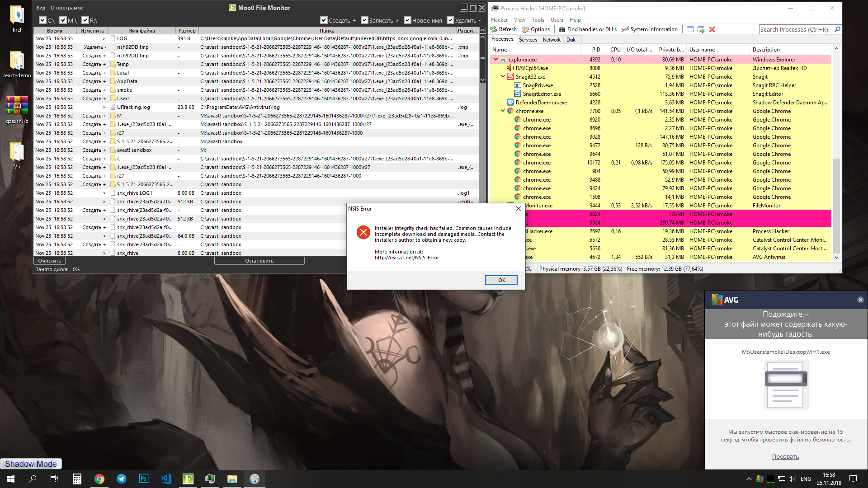Collapse the explorer.exe process tree

(495, 59)
